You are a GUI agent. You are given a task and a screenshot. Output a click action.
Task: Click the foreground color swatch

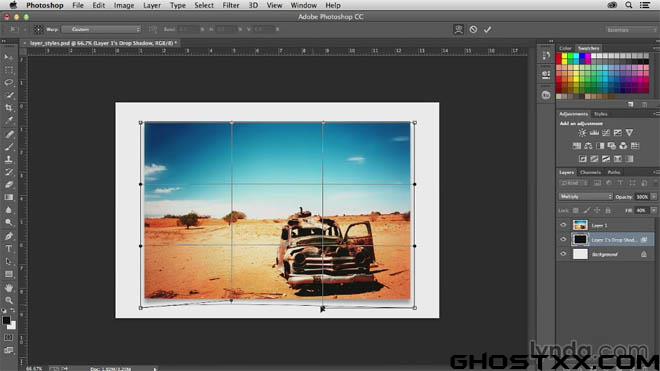click(6, 320)
